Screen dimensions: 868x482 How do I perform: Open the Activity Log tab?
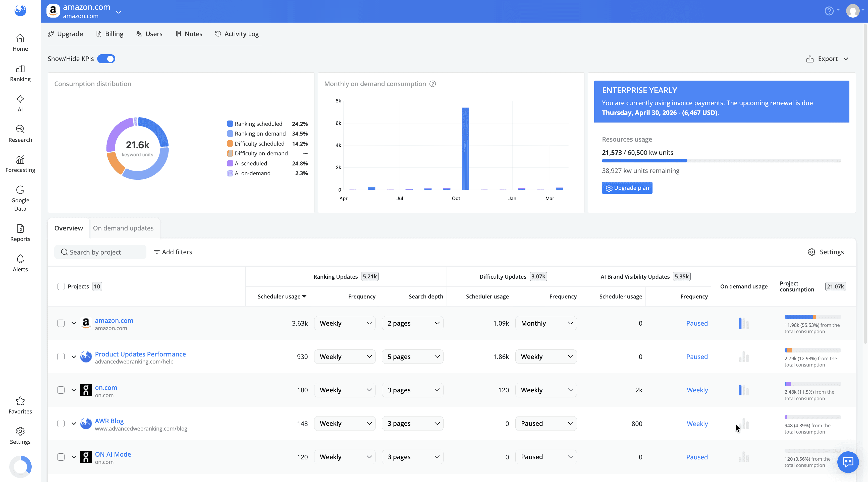(237, 34)
